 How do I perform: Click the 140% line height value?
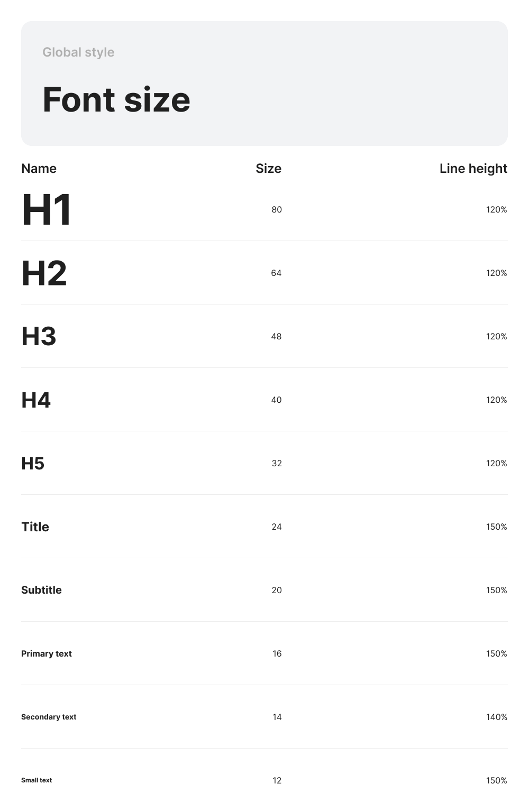497,717
